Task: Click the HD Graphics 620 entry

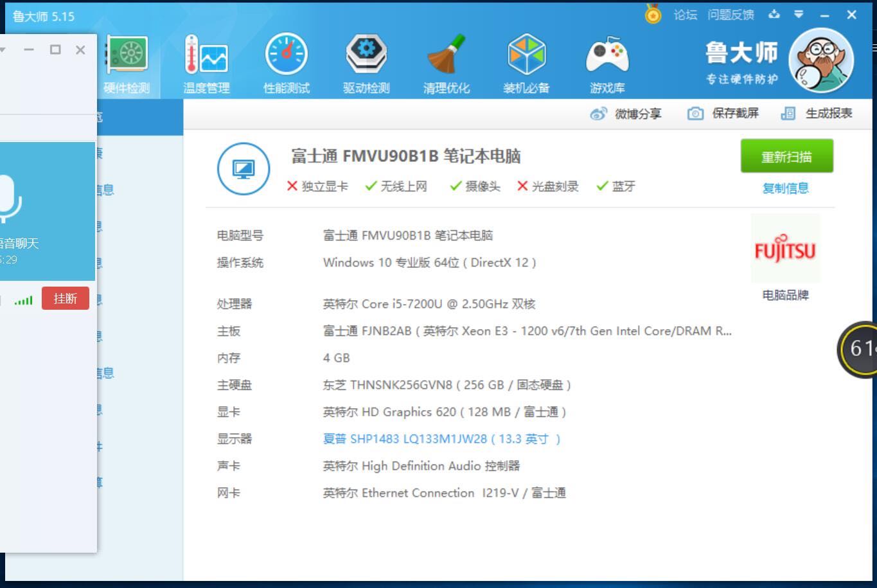Action: coord(445,412)
